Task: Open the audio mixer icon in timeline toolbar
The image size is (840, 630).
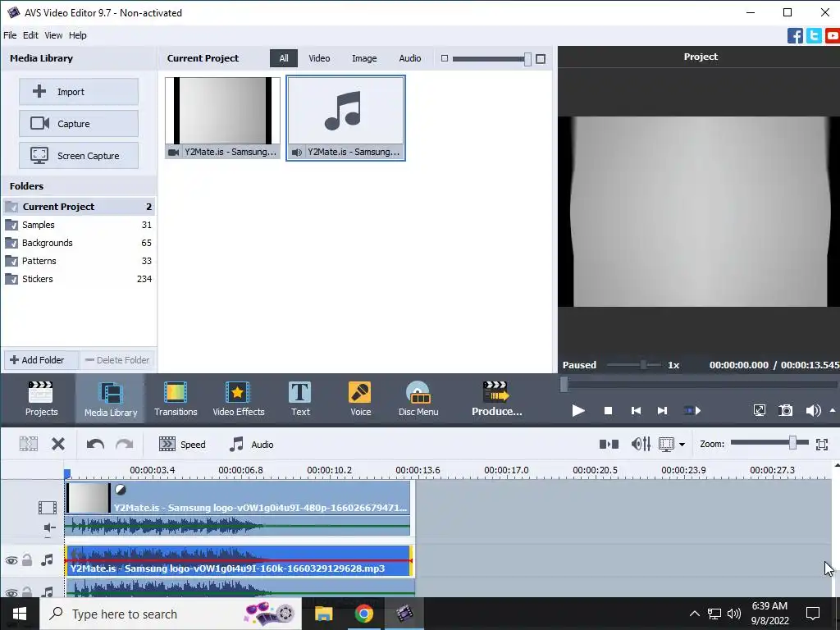Action: 641,444
